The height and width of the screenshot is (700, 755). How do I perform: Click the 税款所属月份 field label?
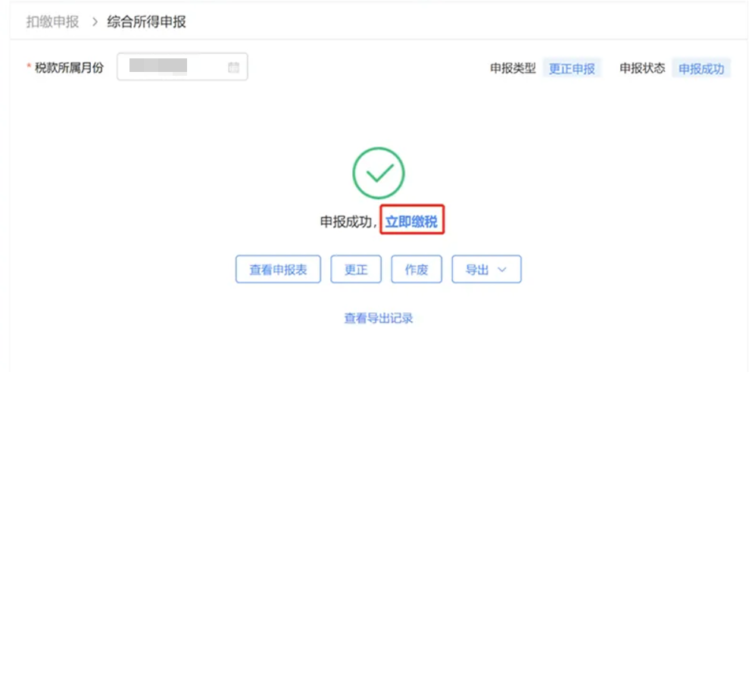click(x=69, y=68)
